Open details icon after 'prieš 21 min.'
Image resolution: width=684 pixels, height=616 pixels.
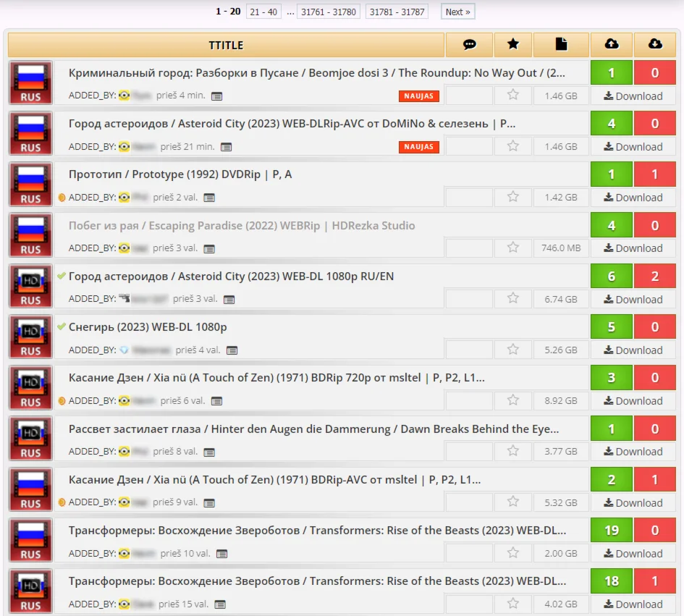pos(226,147)
